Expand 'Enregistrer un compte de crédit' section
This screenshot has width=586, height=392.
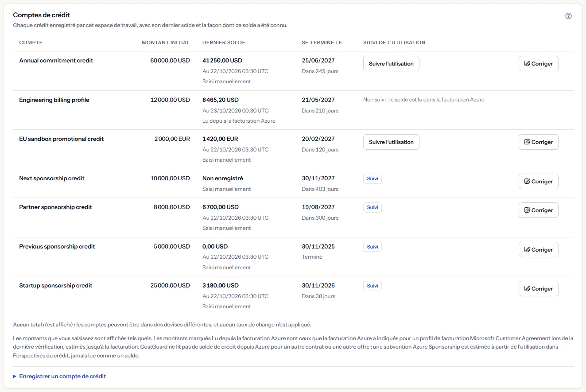60,376
